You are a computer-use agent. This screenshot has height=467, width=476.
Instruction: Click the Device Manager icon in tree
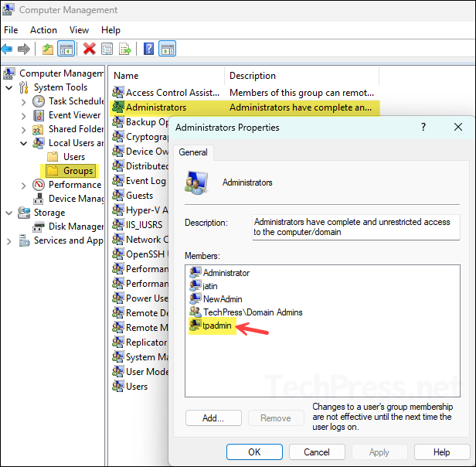click(x=39, y=199)
